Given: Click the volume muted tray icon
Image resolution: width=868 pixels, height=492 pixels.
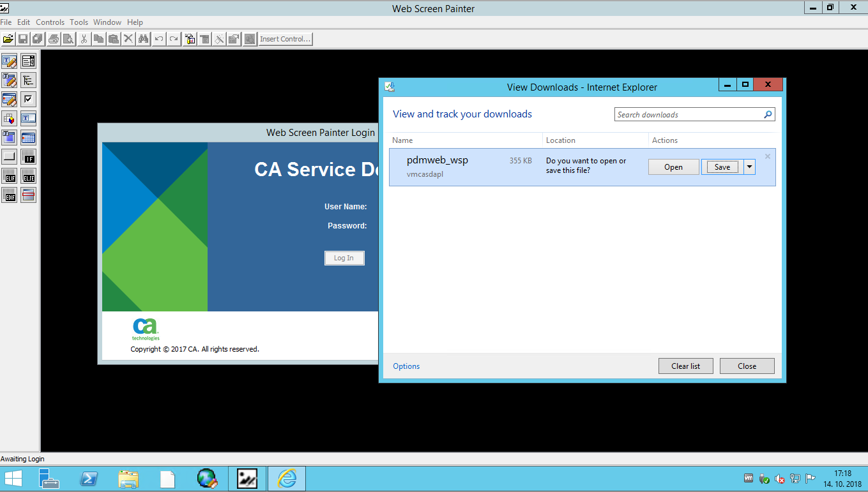Looking at the screenshot, I should pyautogui.click(x=780, y=479).
